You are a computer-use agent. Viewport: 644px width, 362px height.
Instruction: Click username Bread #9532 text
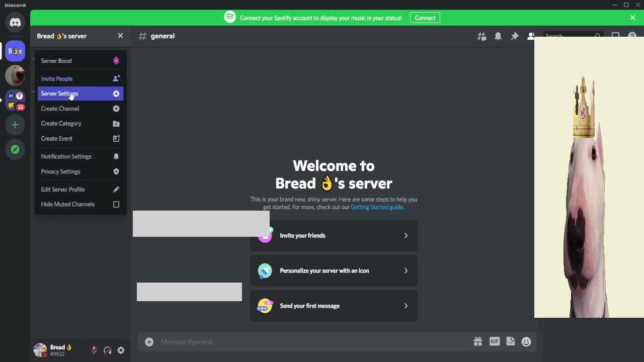pos(61,350)
